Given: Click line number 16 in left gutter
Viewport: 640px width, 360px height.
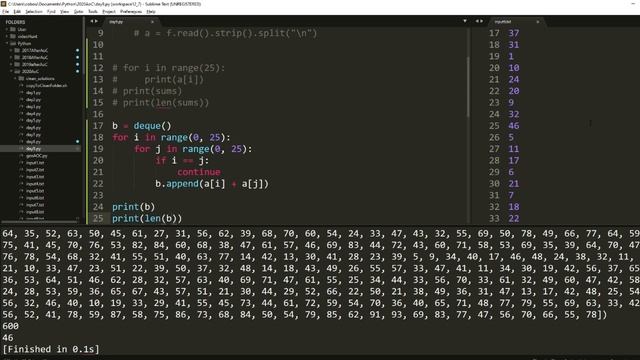Looking at the screenshot, I should coord(98,114).
